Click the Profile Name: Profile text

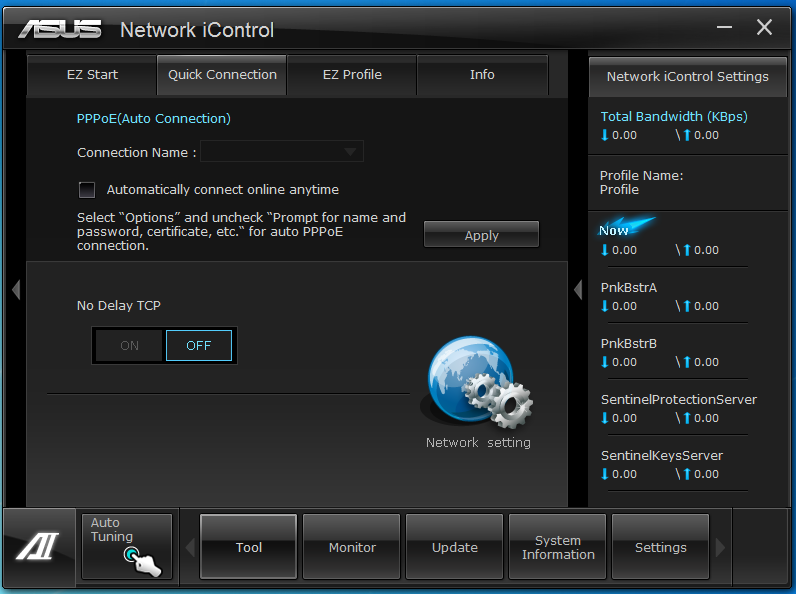tap(641, 183)
